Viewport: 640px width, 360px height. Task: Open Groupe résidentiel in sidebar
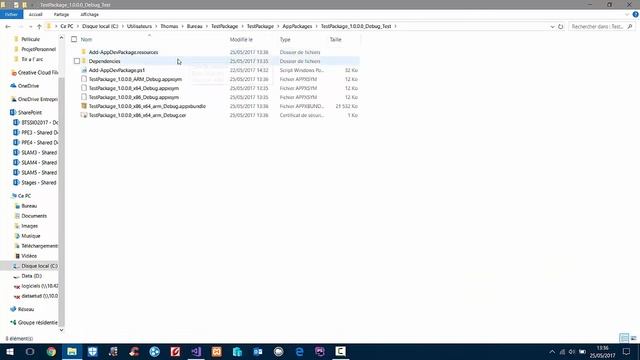(38, 322)
